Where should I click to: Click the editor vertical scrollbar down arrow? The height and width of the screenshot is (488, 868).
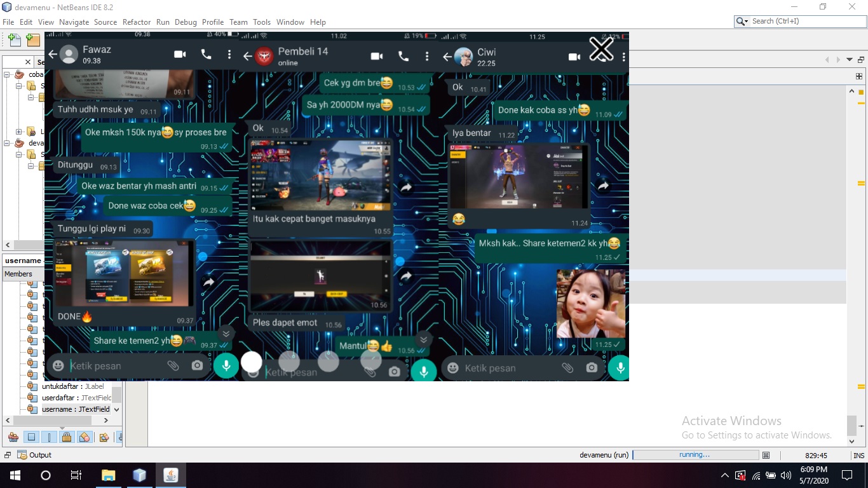tap(852, 440)
